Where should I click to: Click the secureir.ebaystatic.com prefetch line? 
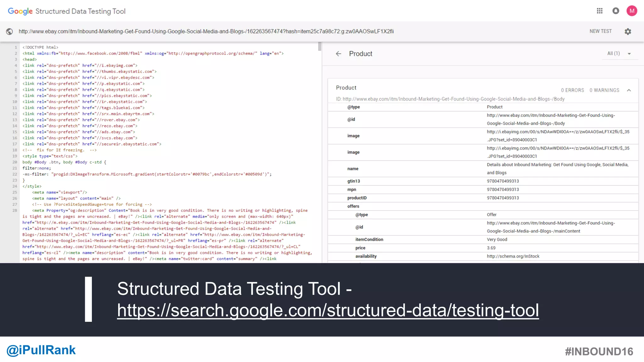[x=92, y=144]
